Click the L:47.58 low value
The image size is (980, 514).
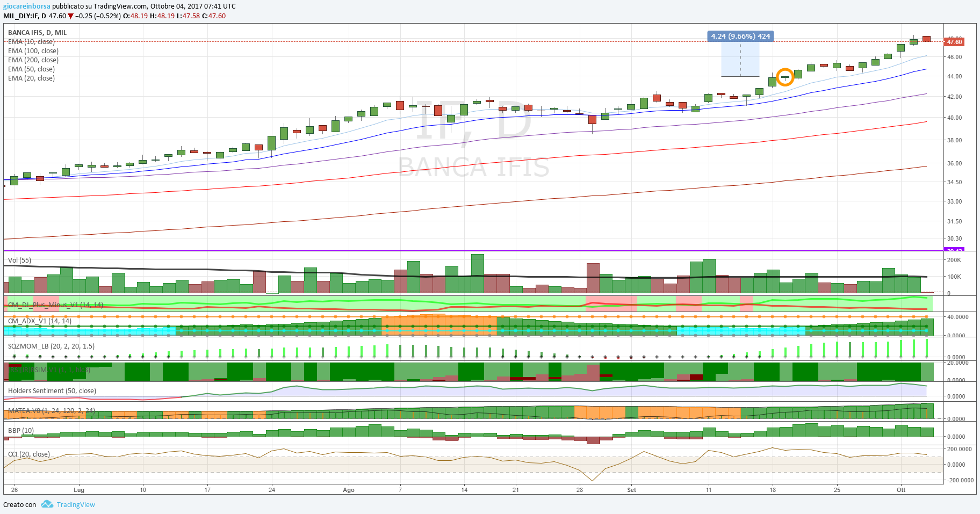[188, 16]
